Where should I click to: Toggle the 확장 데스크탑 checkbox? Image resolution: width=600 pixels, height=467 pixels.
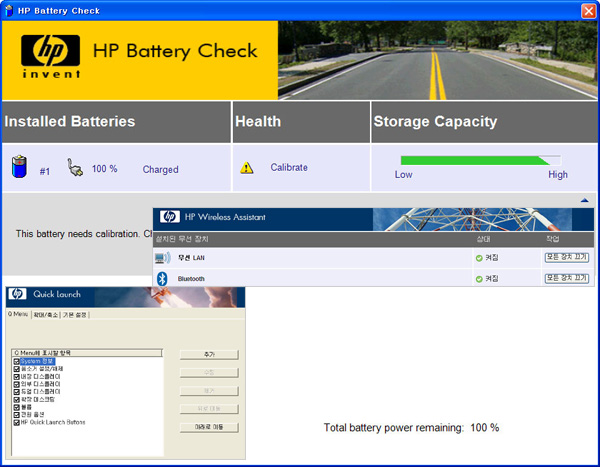coord(16,400)
